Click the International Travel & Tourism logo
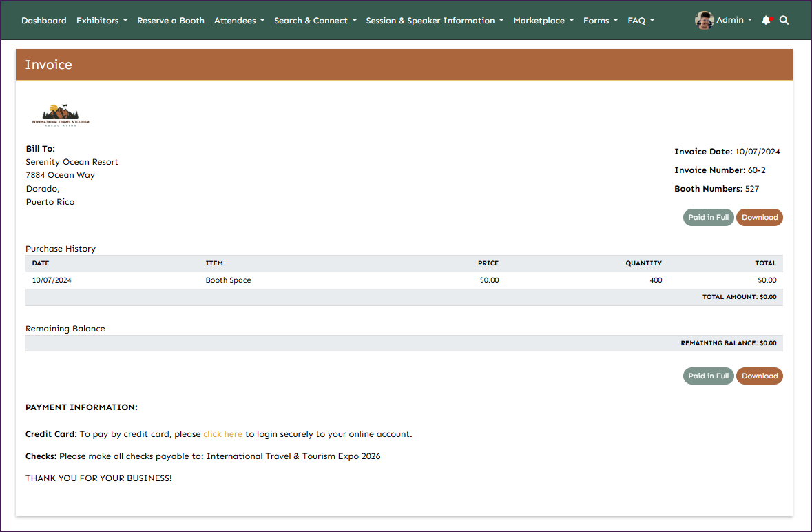 pyautogui.click(x=61, y=115)
